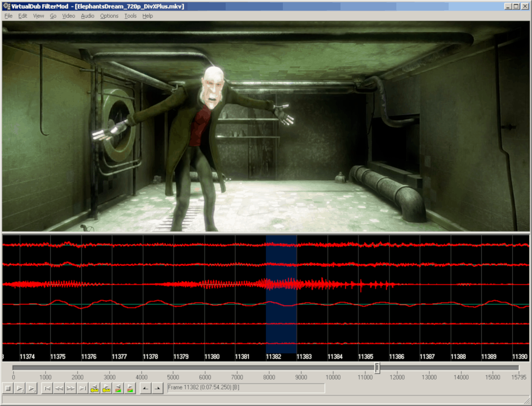The height and width of the screenshot is (406, 532).
Task: Jump to the start of the video
Action: (47, 389)
